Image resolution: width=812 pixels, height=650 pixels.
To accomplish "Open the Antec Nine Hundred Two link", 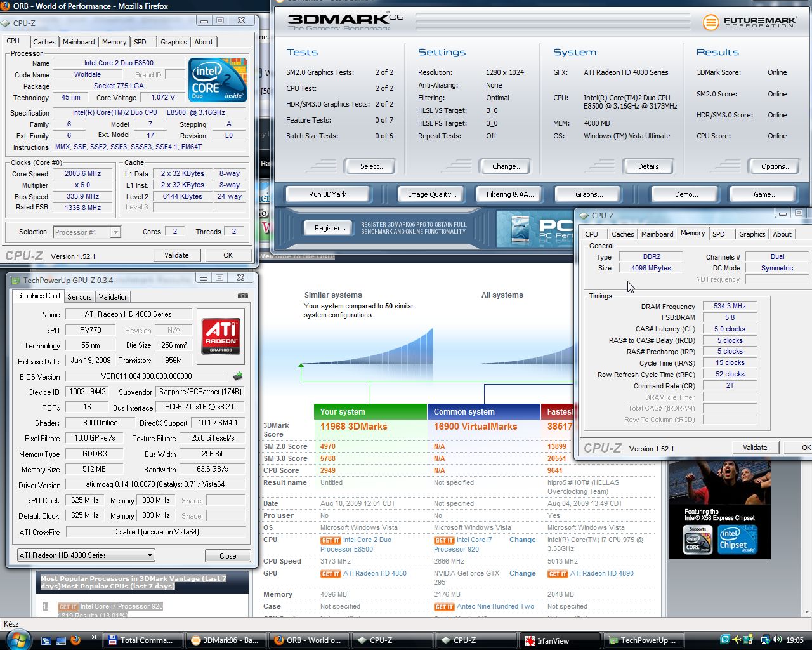I will tap(495, 606).
